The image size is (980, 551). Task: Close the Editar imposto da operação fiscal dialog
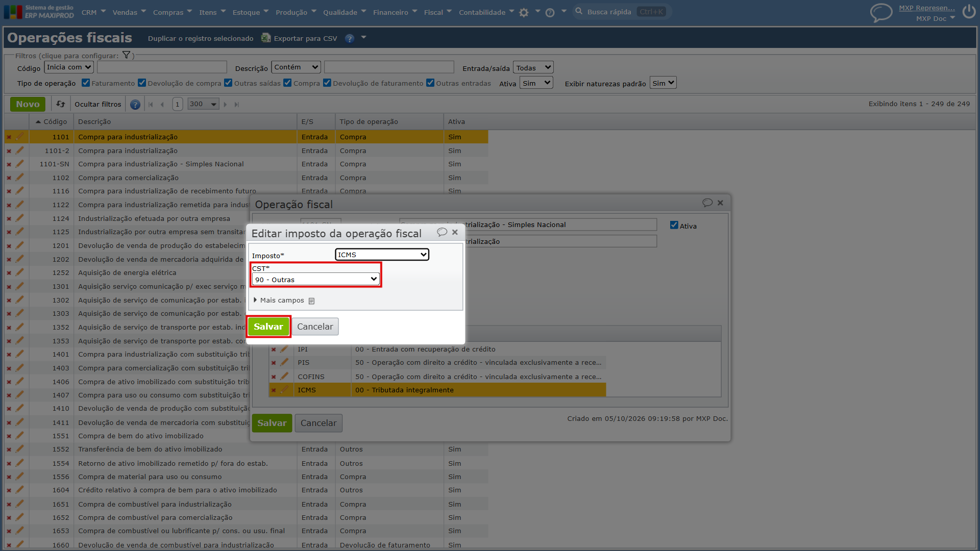[455, 232]
